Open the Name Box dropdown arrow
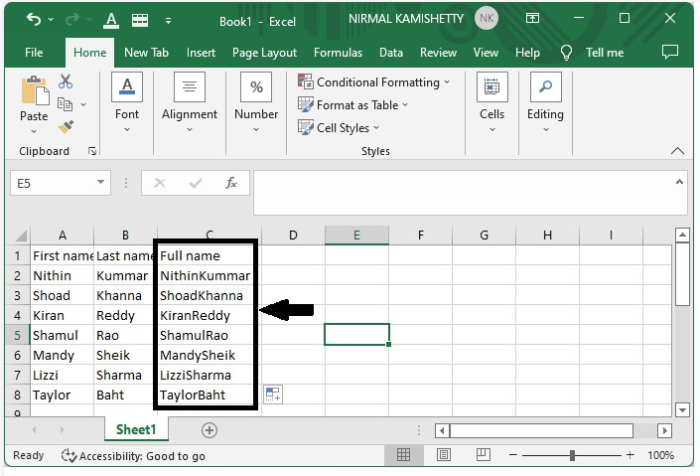This screenshot has height=476, width=700. click(101, 183)
